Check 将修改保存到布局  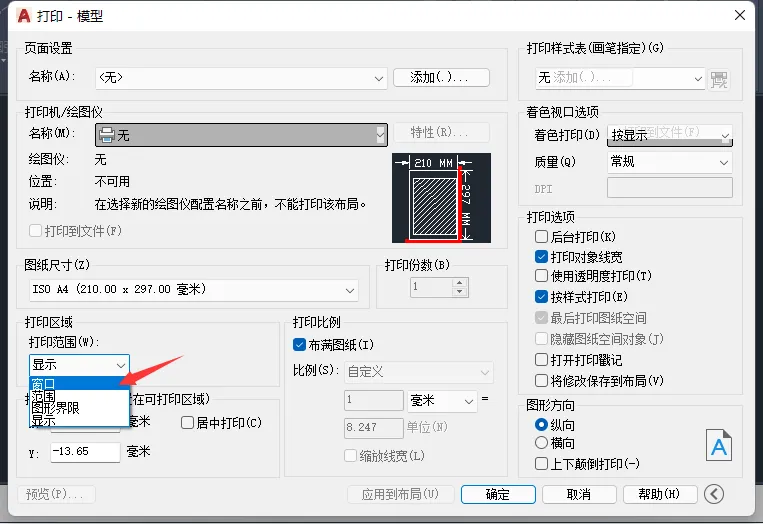point(541,380)
